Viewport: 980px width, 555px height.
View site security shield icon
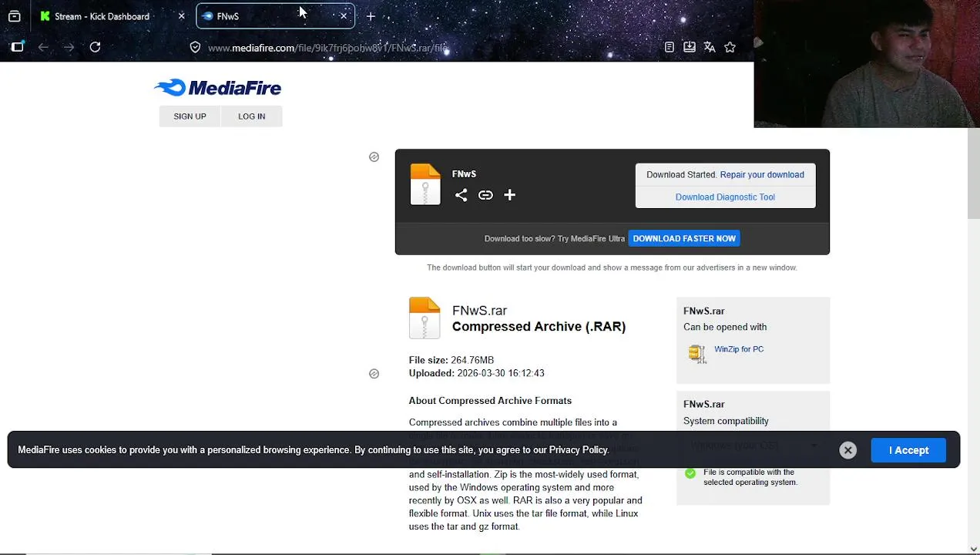pyautogui.click(x=195, y=48)
